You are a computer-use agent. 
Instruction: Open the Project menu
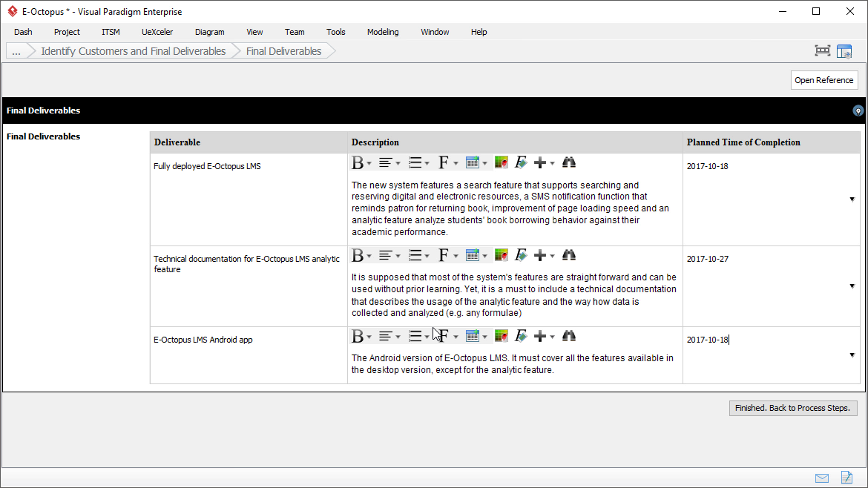point(67,32)
